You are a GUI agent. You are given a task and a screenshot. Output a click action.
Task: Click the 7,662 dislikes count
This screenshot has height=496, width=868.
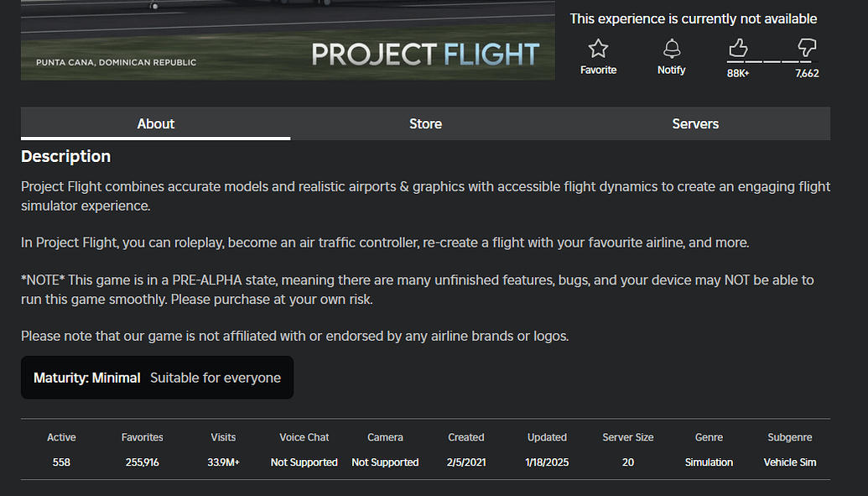coord(807,73)
